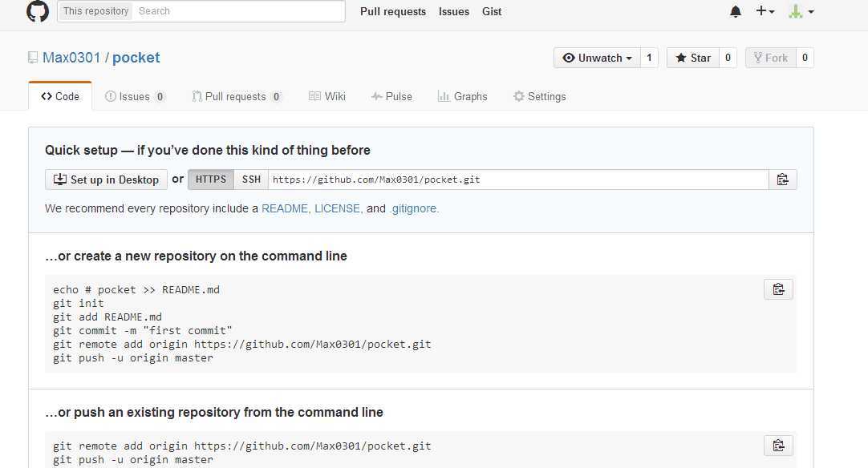Switch to the Wiki tab

point(327,96)
